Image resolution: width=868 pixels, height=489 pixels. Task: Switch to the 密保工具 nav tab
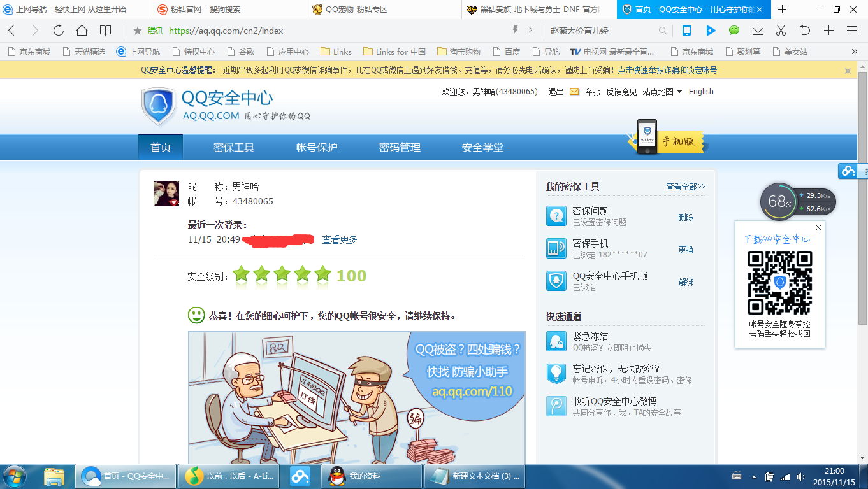coord(234,148)
